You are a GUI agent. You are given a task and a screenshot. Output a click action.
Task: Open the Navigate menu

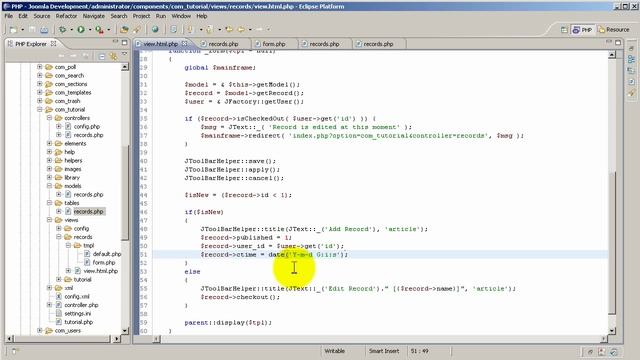point(93,16)
